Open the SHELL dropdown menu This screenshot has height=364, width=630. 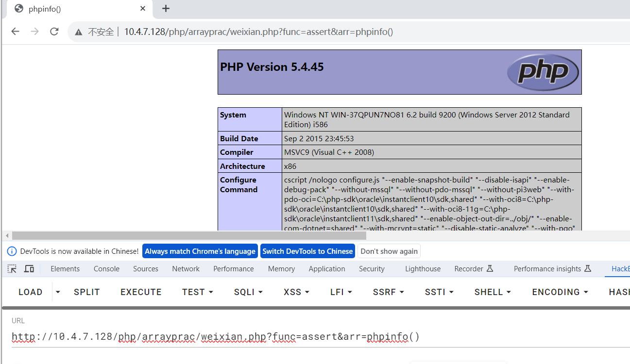[x=493, y=292]
